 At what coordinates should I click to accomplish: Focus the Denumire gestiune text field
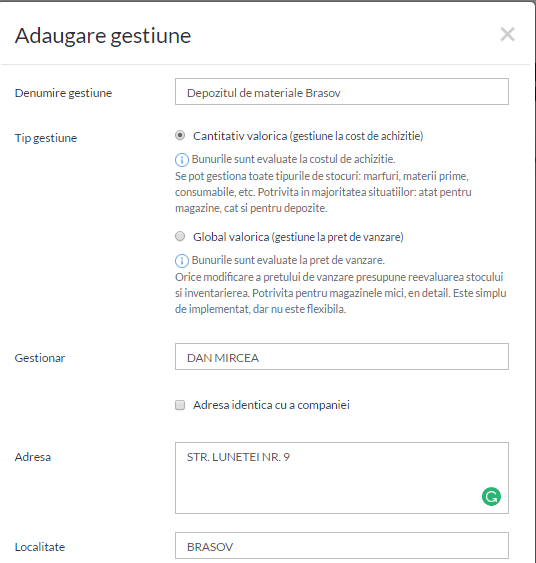pos(342,92)
